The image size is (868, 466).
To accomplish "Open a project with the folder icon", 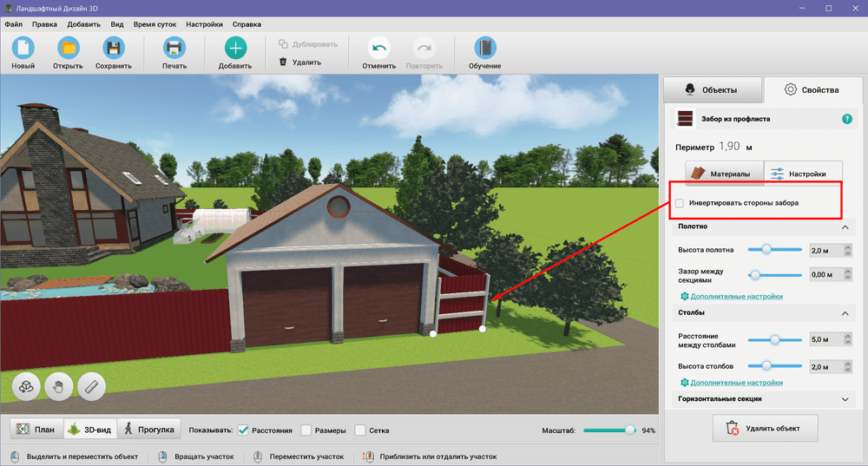I will click(x=68, y=49).
